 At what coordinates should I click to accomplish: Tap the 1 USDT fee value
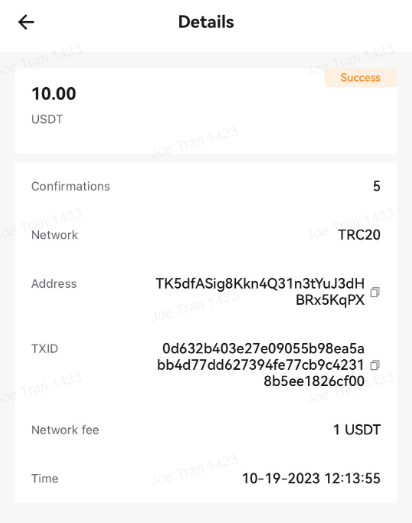tap(357, 430)
